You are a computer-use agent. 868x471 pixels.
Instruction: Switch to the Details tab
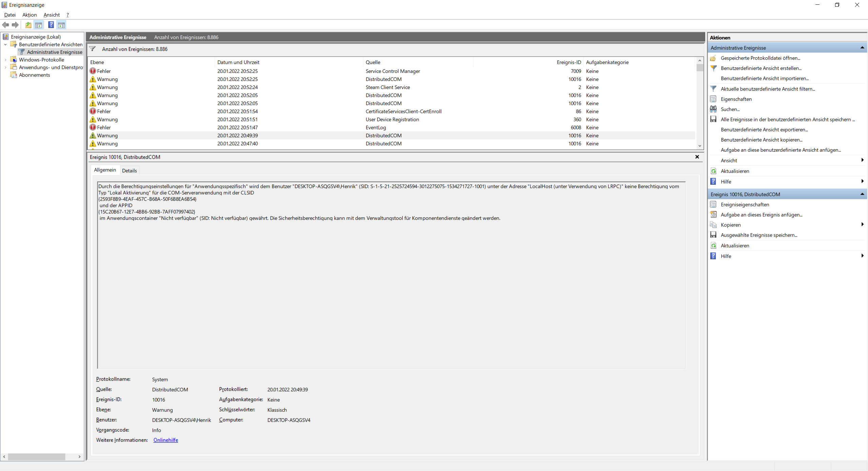[x=129, y=170]
